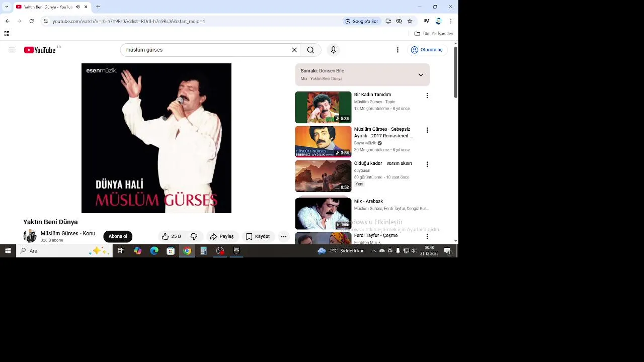Expand the Sonraki Dönsen Bile playlist panel
Screen dimensions: 644x362
coord(421,75)
